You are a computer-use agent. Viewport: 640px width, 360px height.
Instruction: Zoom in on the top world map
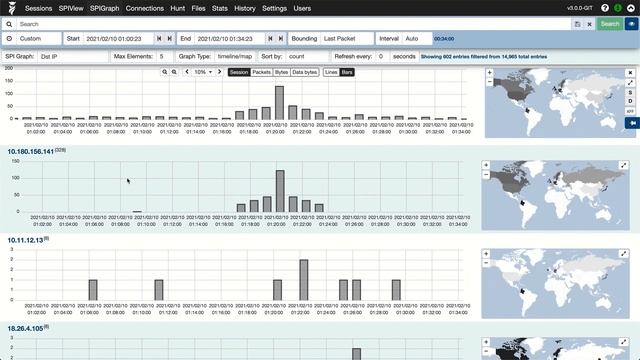click(x=489, y=73)
